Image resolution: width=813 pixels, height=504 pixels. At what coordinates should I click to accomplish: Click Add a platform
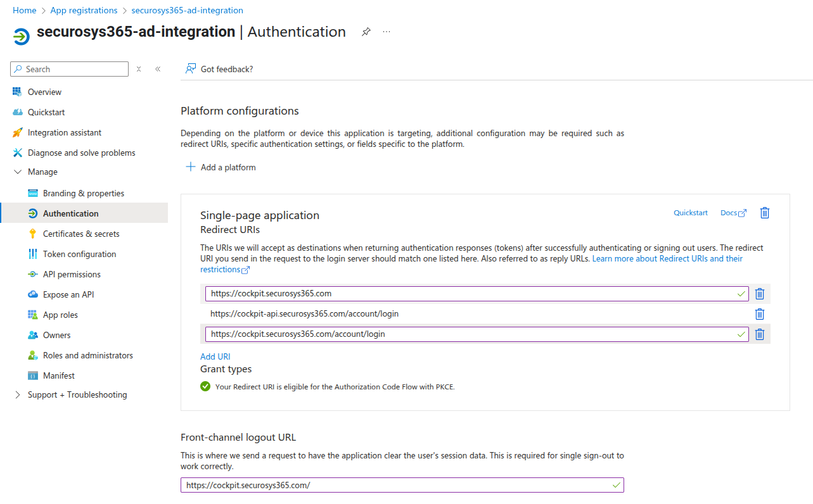pyautogui.click(x=221, y=167)
